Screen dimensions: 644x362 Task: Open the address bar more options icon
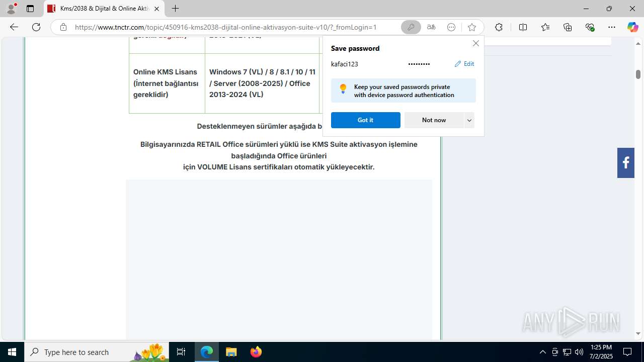pyautogui.click(x=451, y=27)
